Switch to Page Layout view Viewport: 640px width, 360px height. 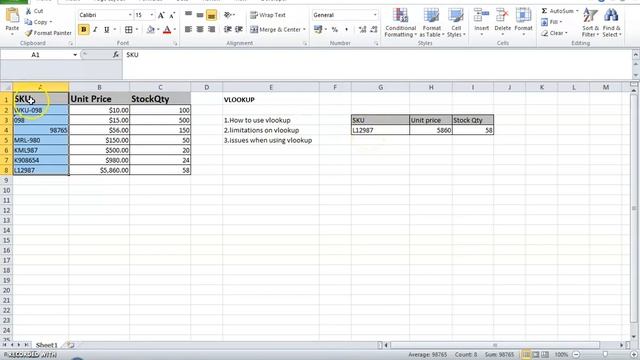pyautogui.click(x=536, y=355)
